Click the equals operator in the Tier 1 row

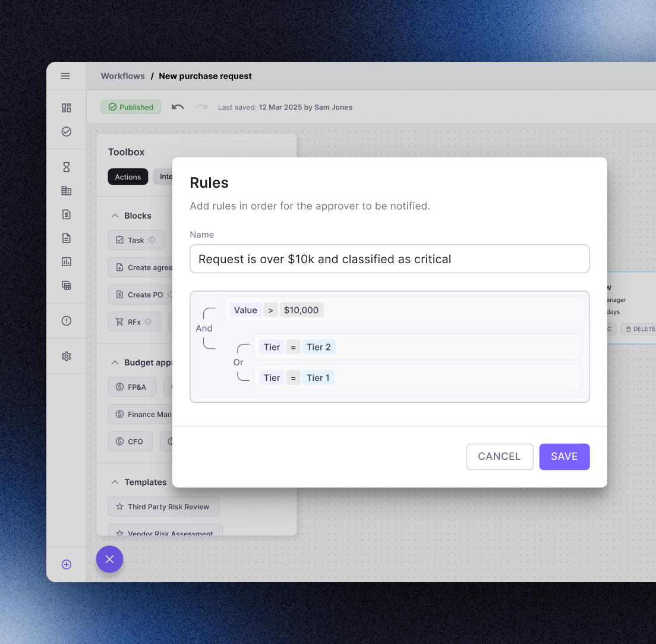pyautogui.click(x=294, y=378)
